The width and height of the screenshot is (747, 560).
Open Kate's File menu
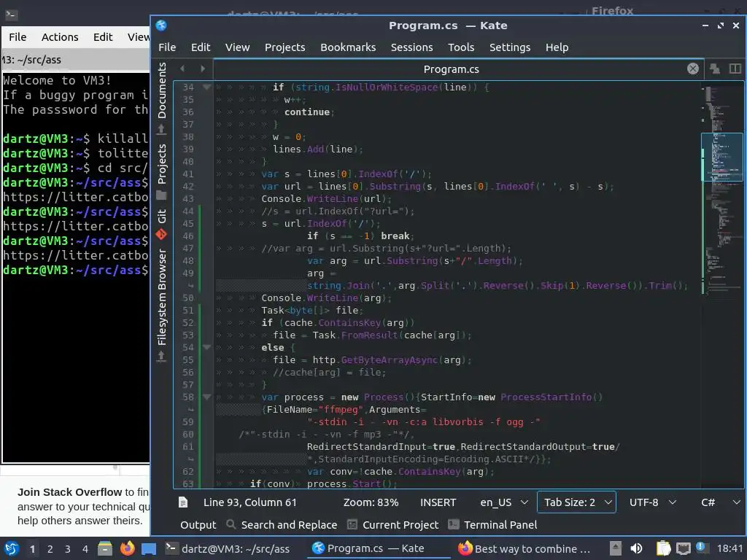[167, 47]
